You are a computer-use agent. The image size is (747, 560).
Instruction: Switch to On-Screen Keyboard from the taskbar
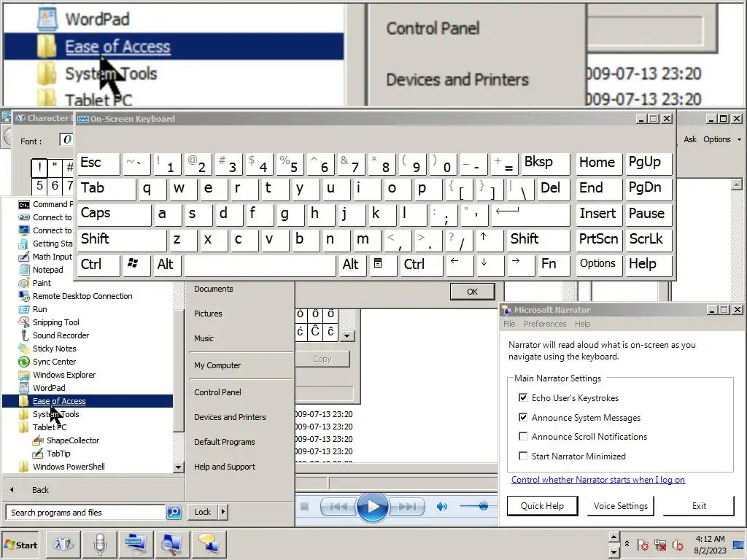(x=136, y=544)
